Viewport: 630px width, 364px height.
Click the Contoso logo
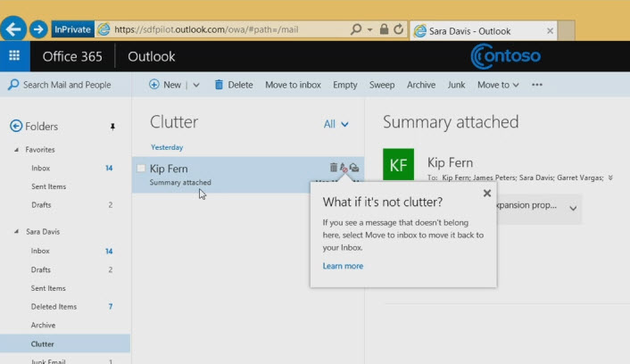[505, 56]
